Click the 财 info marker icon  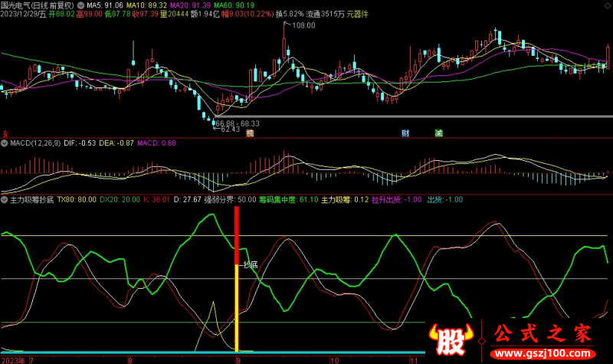pyautogui.click(x=405, y=133)
